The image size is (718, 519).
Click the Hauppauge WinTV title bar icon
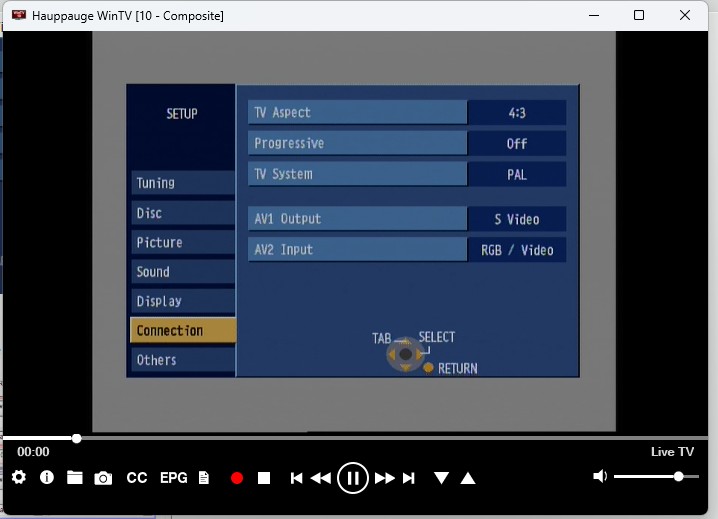19,15
